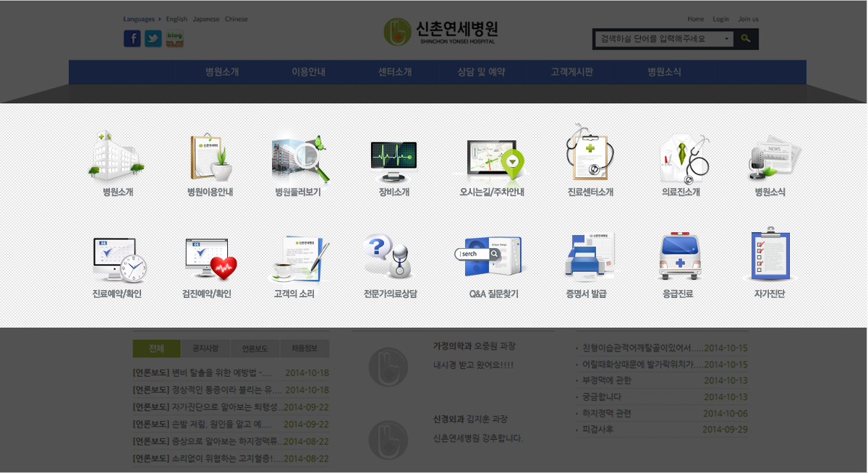The width and height of the screenshot is (868, 473).
Task: Choose the 장비소개 heart monitor icon
Action: coord(393,161)
